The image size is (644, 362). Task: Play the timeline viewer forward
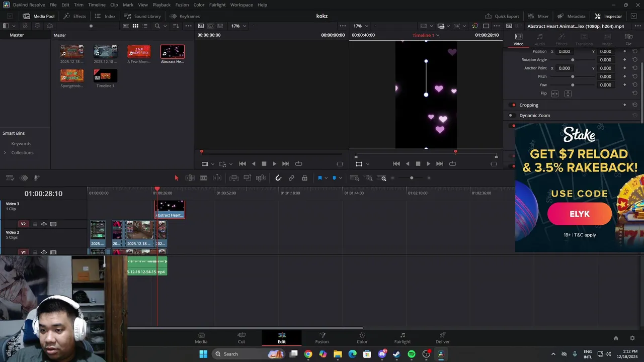coord(428,164)
